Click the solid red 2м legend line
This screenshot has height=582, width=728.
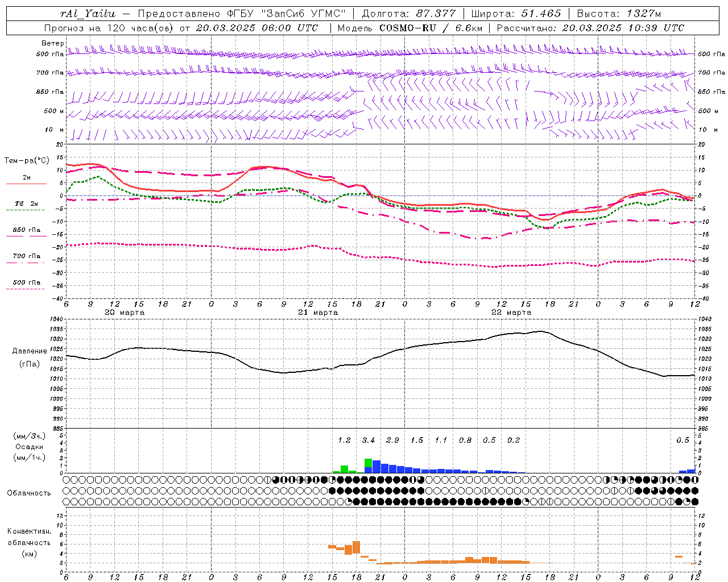(x=26, y=184)
